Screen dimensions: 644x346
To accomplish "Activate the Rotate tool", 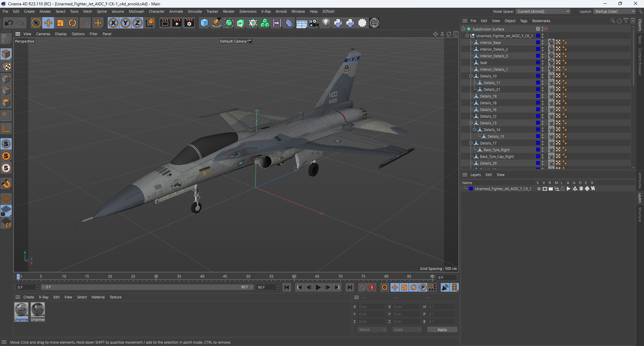I will [x=72, y=23].
